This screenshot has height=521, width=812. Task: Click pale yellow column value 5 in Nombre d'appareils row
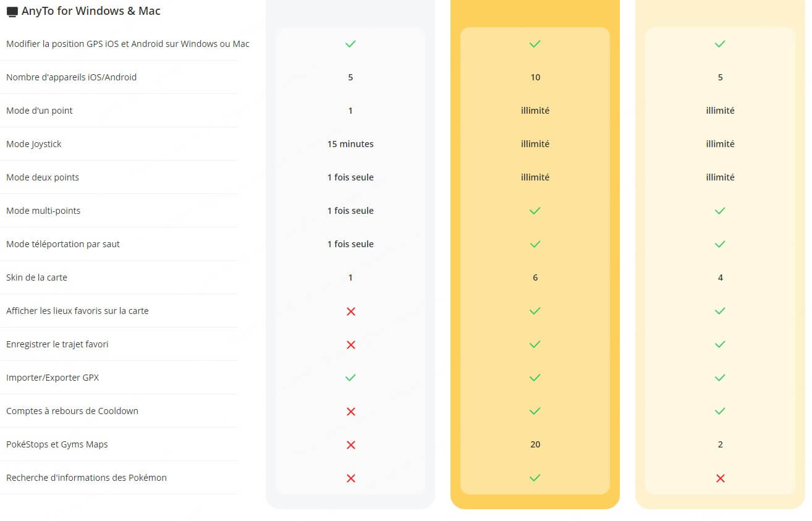tap(720, 77)
